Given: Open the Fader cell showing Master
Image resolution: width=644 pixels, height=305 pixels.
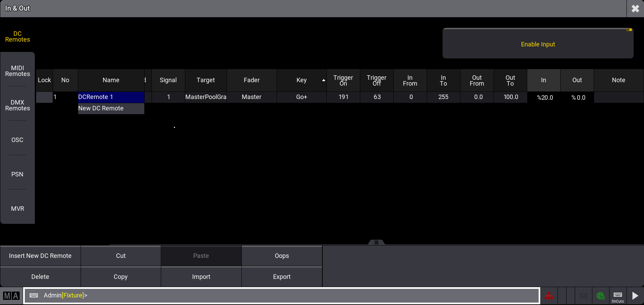Looking at the screenshot, I should (251, 97).
